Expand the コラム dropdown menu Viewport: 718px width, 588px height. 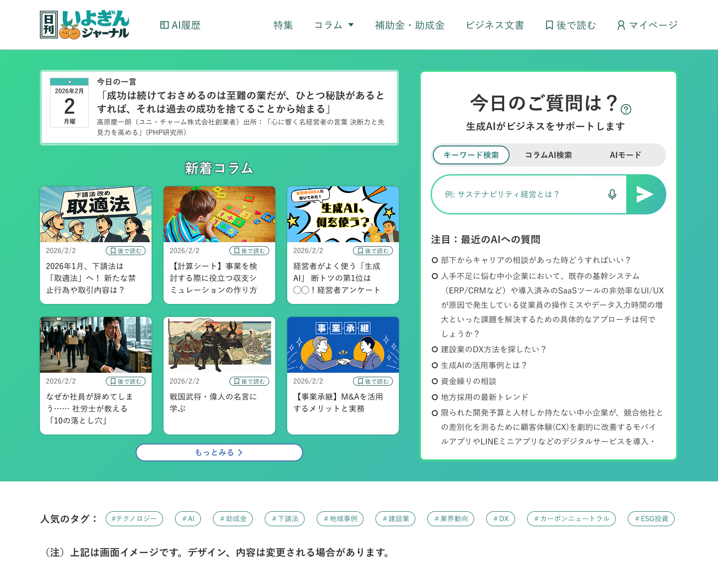(x=334, y=25)
